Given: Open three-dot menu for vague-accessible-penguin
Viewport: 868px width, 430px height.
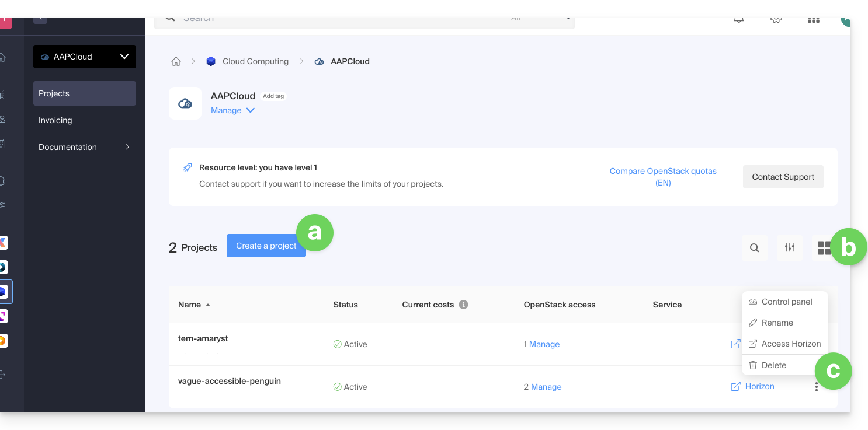Looking at the screenshot, I should pyautogui.click(x=817, y=387).
